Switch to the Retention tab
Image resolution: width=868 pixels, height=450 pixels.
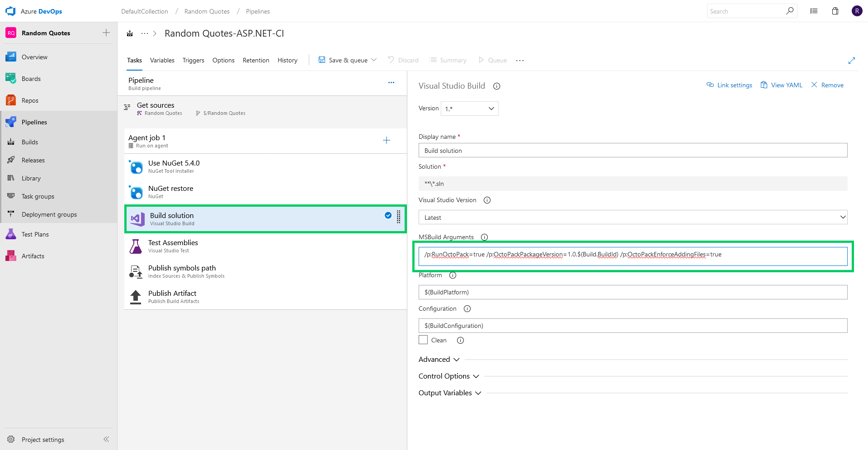(x=256, y=60)
